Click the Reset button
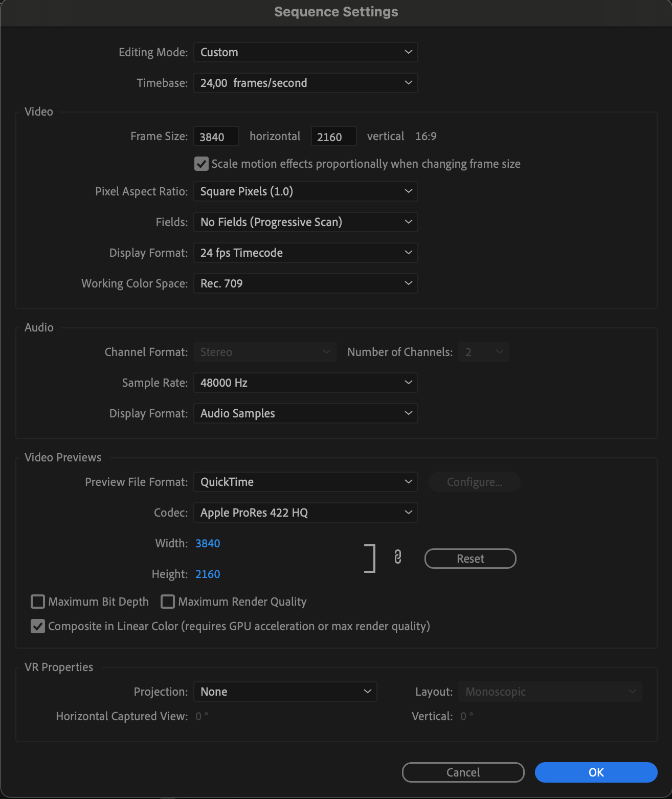The height and width of the screenshot is (799, 672). tap(471, 559)
